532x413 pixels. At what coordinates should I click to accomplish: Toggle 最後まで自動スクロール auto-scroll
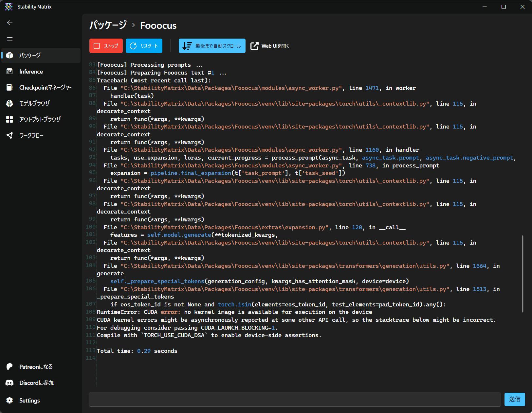212,46
